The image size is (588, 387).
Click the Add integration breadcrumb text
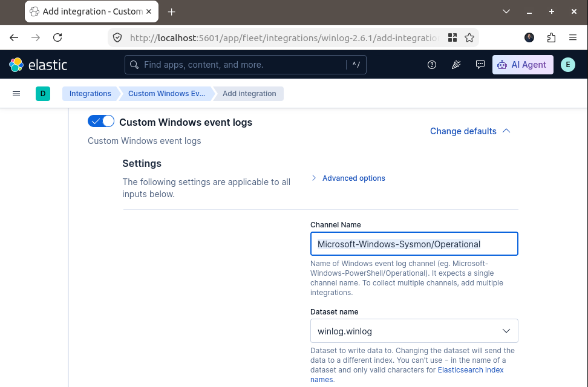[x=249, y=93]
